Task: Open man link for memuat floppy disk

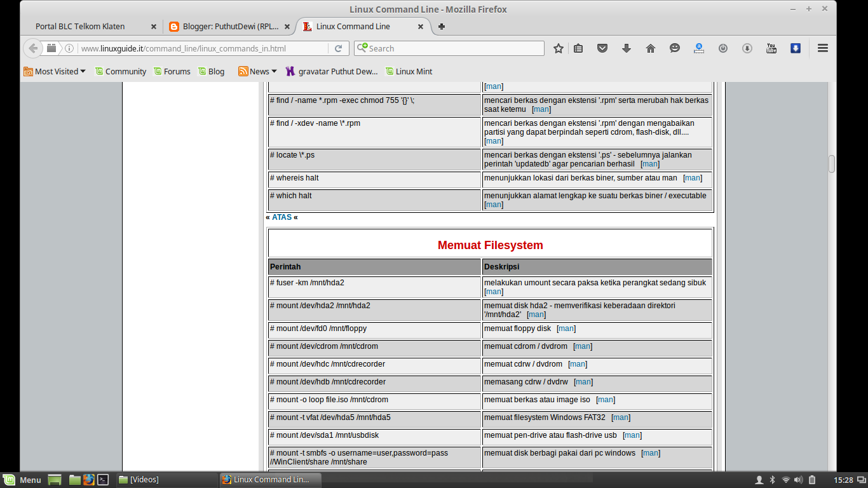Action: pyautogui.click(x=566, y=329)
